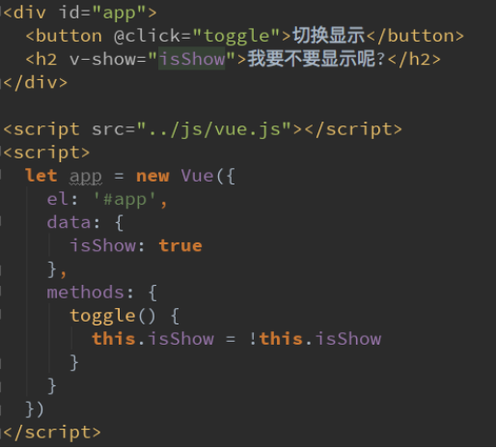Image resolution: width=496 pixels, height=448 pixels.
Task: Fold the data object using its gutter marker
Action: [1, 222]
